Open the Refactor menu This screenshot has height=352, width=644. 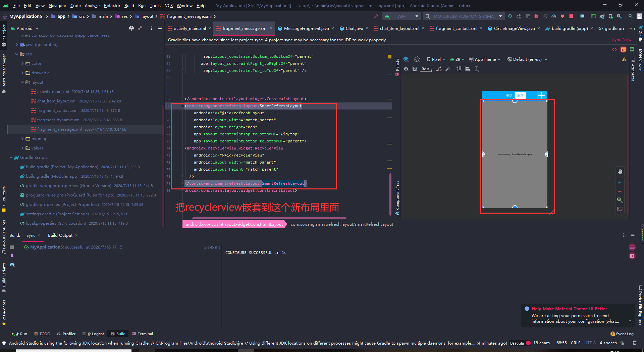coord(112,5)
